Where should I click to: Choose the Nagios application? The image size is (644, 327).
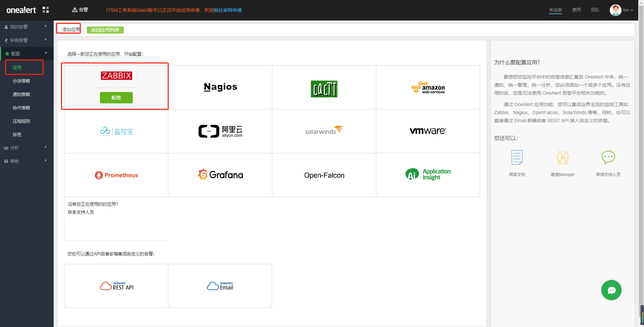coord(220,87)
